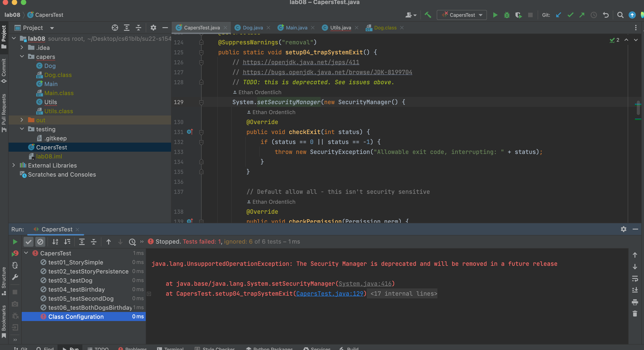Select test03_testDog in test results
This screenshot has height=350, width=644.
70,280
